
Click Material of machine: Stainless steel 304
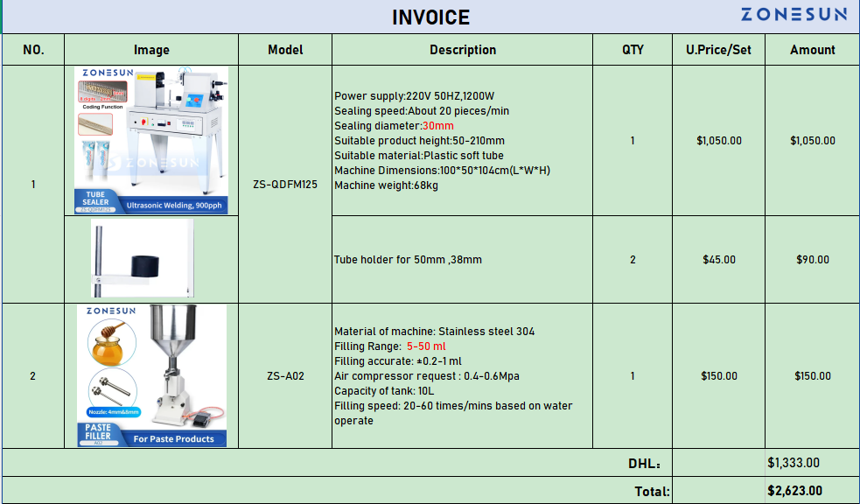click(435, 332)
